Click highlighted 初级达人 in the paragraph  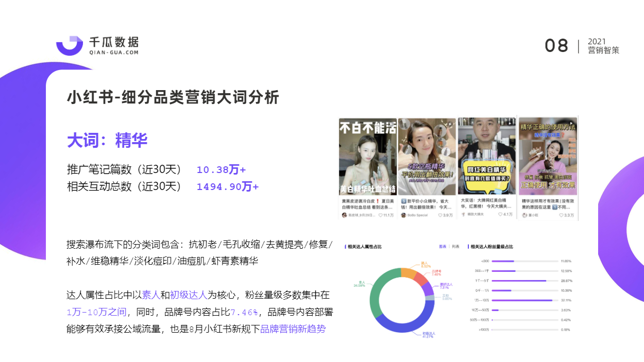[188, 295]
